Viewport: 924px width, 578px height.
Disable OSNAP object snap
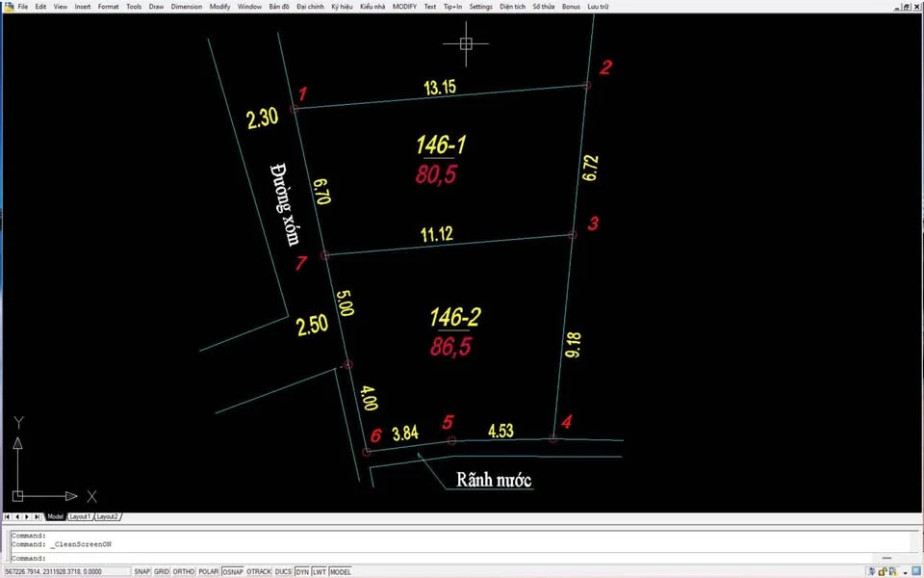coord(232,571)
